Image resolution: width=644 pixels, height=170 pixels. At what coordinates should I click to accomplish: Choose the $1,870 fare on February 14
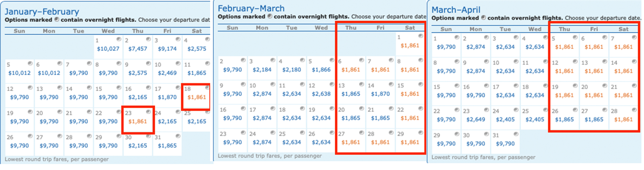pyautogui.click(x=380, y=93)
